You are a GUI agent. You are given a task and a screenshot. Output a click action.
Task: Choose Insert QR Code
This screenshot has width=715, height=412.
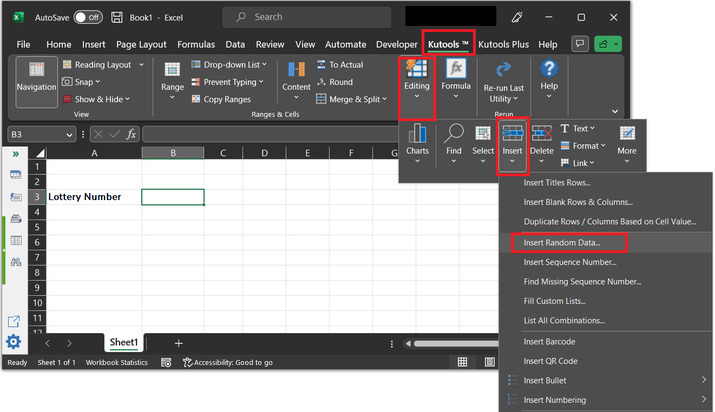606,361
